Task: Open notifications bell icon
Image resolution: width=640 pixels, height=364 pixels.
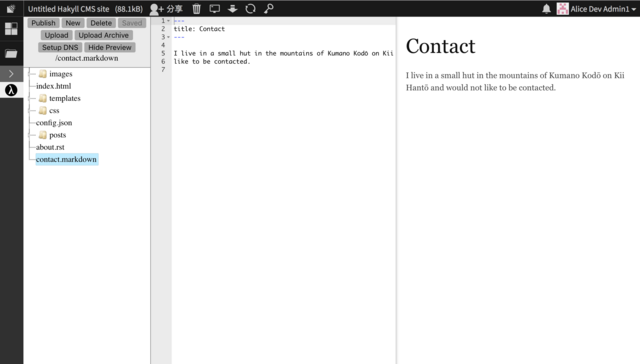Action: click(546, 9)
